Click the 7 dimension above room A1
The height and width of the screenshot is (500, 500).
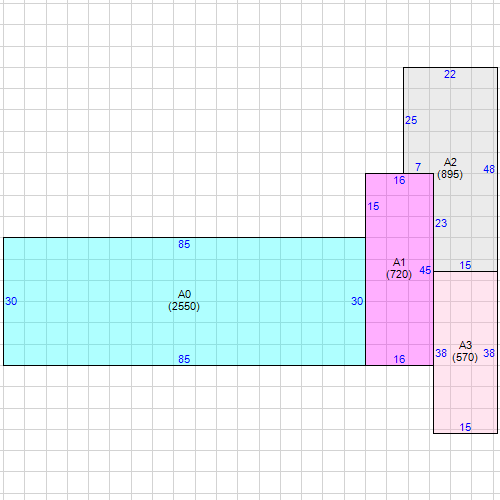[418, 167]
